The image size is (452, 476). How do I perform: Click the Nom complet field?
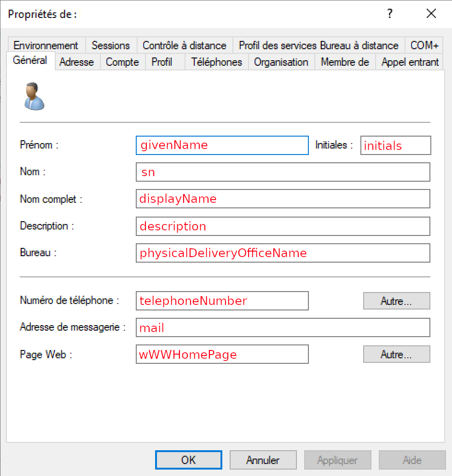(x=283, y=199)
